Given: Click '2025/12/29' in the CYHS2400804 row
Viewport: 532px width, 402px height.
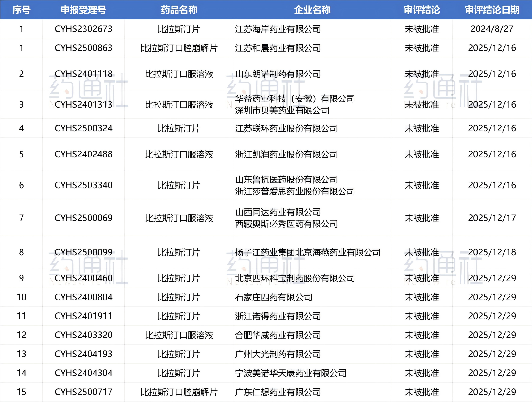Looking at the screenshot, I should pyautogui.click(x=492, y=297).
